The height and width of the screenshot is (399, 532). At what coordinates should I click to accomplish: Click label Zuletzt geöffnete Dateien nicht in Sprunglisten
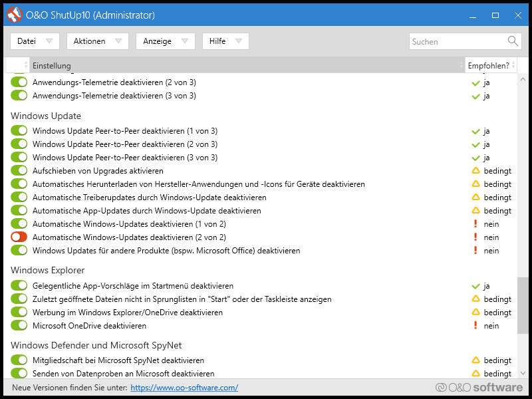(x=182, y=299)
